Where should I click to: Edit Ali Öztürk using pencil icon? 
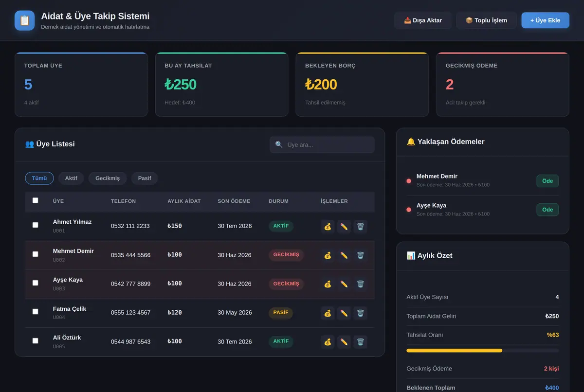(344, 342)
